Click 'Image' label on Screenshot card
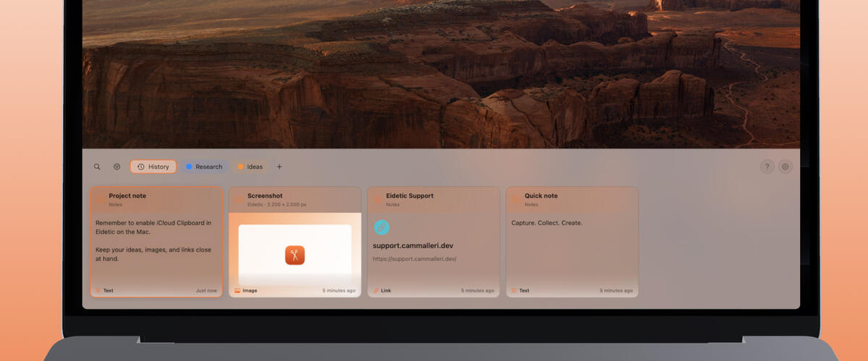 250,291
